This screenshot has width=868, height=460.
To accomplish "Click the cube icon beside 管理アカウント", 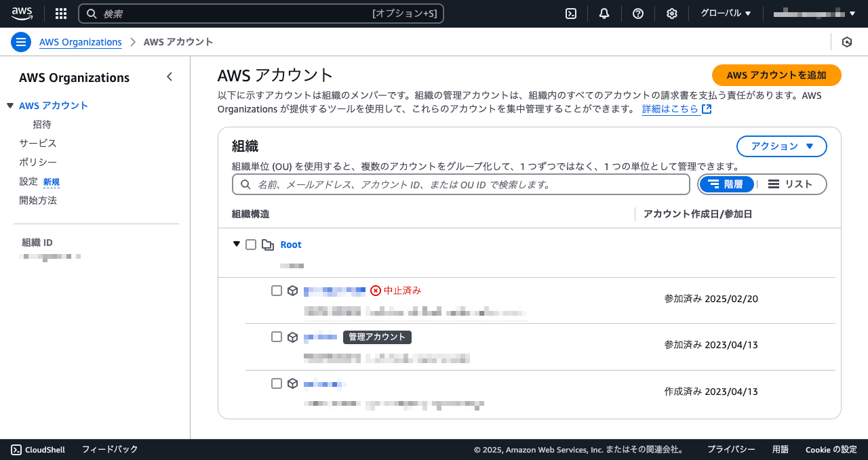I will pos(293,337).
